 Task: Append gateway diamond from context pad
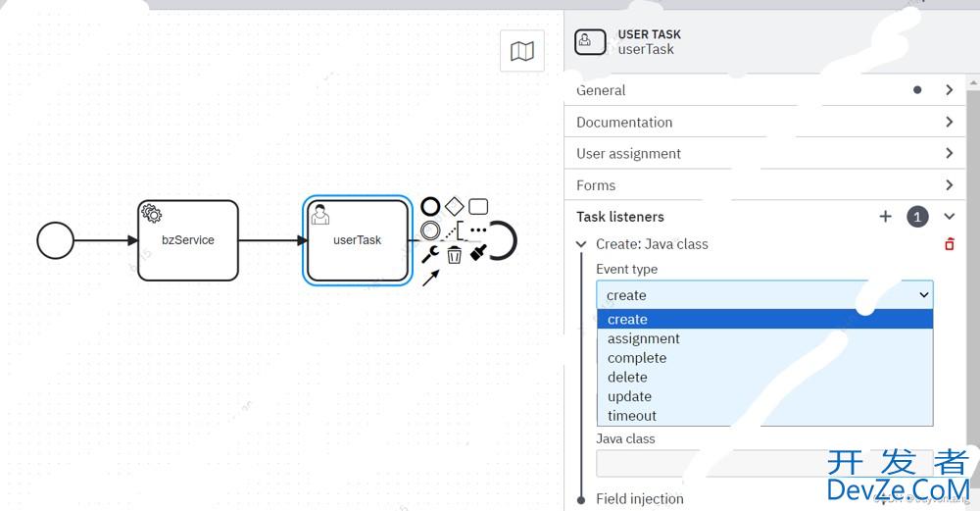pos(455,206)
